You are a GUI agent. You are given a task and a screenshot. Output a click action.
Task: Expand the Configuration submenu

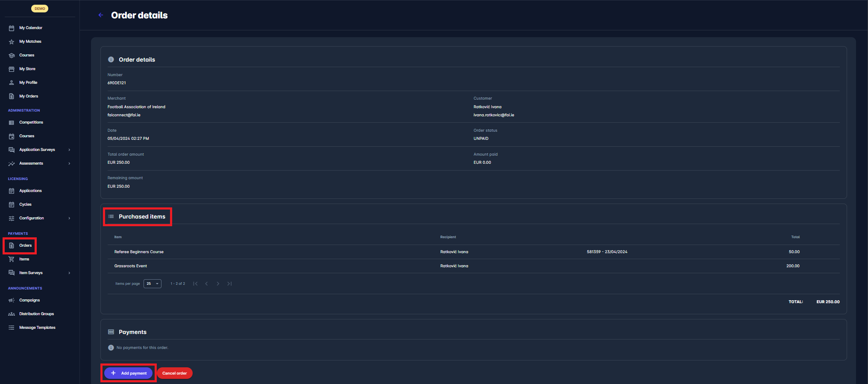[x=69, y=218]
